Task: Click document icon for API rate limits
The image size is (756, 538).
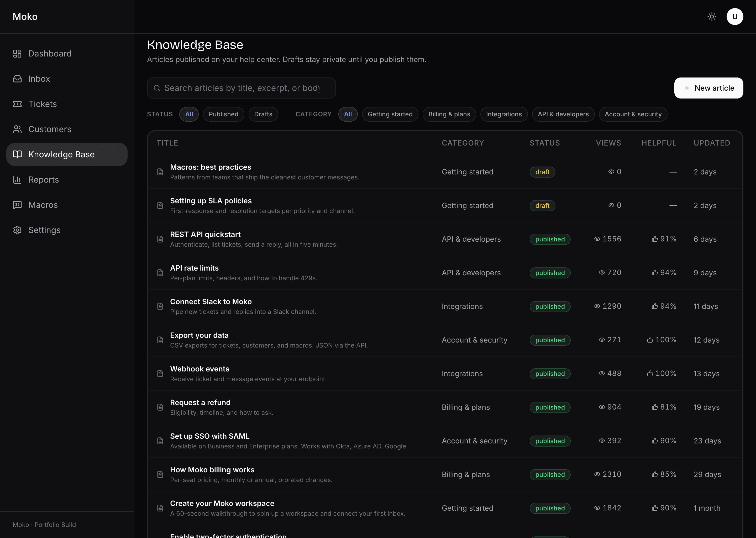Action: [160, 273]
